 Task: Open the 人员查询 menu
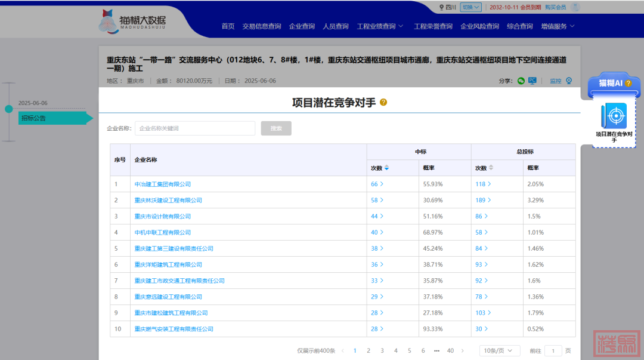[336, 26]
